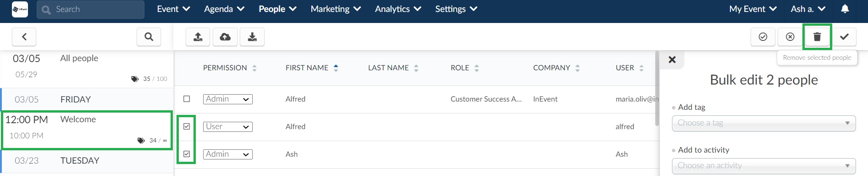868x176 pixels.
Task: Expand the Choose an activity dropdown
Action: [763, 166]
